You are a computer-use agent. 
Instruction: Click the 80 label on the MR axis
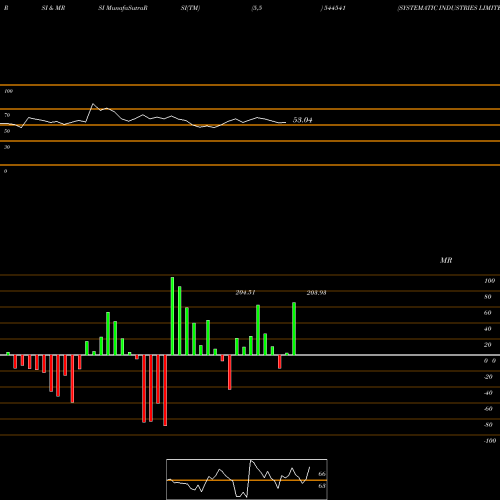tap(488, 297)
